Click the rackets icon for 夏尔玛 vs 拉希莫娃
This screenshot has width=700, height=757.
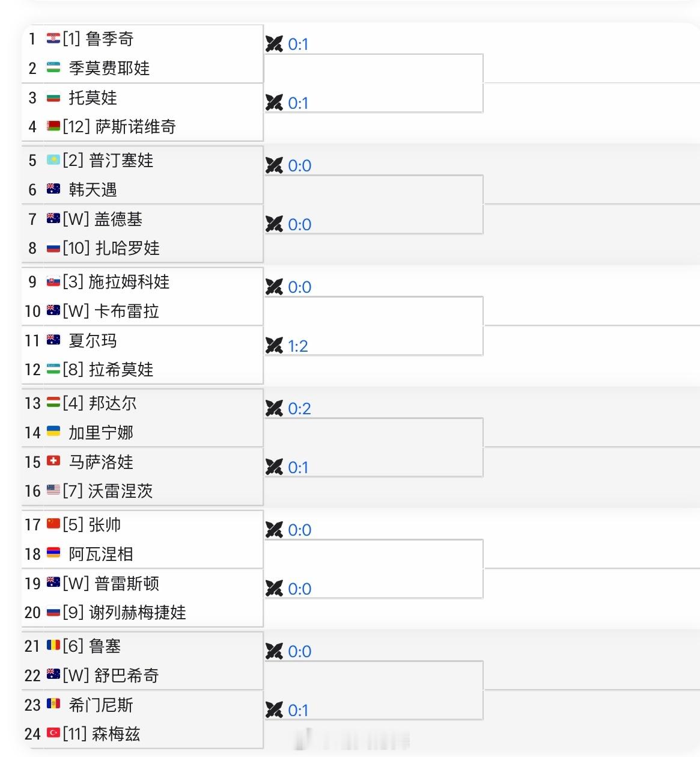(274, 346)
